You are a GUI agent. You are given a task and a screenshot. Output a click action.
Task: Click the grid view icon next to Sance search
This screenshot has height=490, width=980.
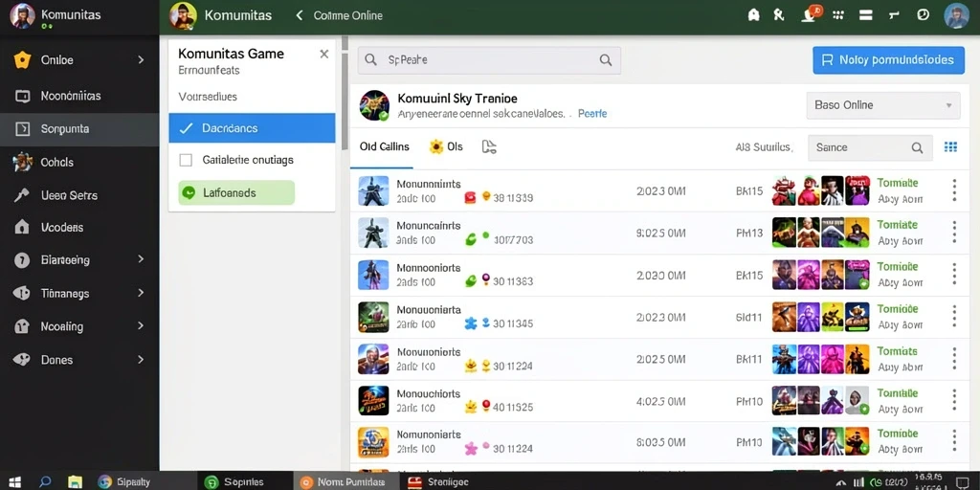click(950, 146)
